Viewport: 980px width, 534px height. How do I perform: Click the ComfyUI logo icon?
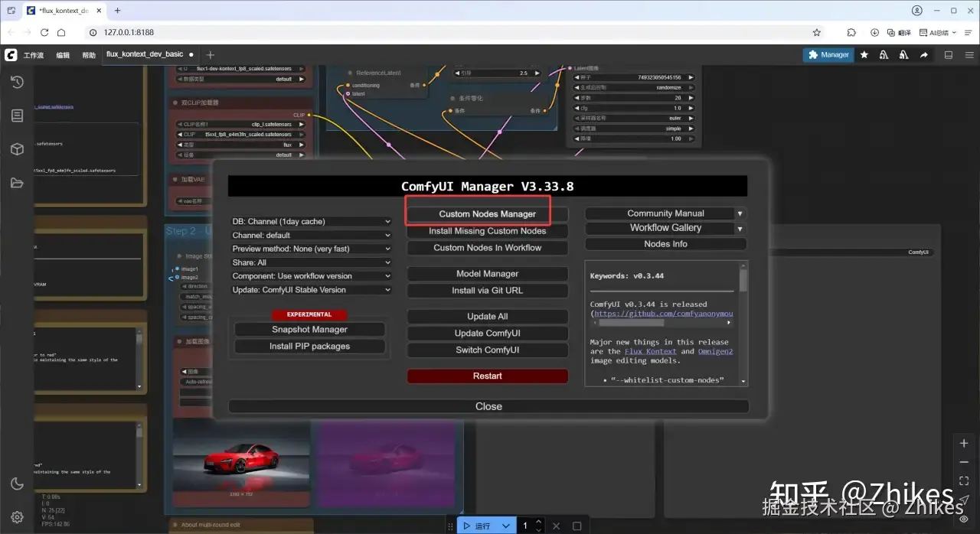pos(11,55)
